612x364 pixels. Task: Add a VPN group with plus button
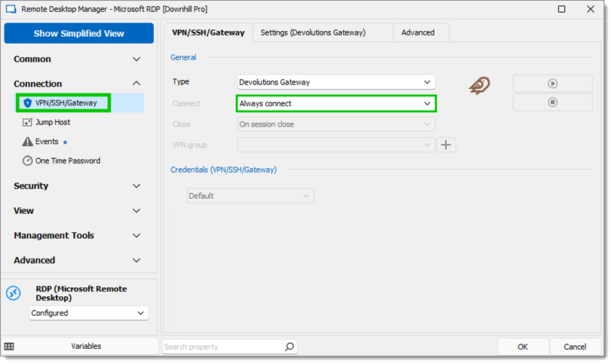[x=445, y=145]
